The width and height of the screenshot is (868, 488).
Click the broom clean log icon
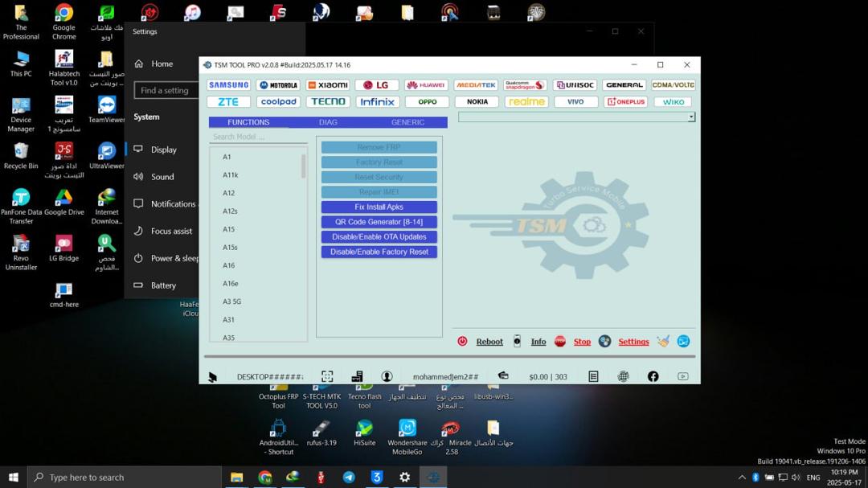(x=663, y=341)
